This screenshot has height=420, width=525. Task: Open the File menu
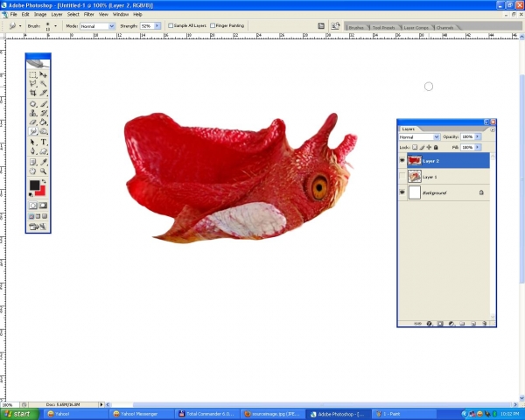[x=13, y=14]
